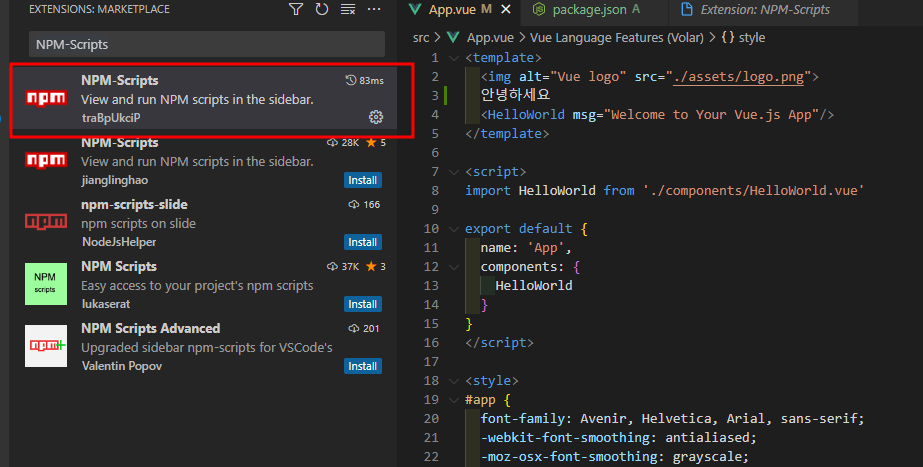Click the Node icon on package.json tab
The height and width of the screenshot is (467, 923).
(539, 9)
